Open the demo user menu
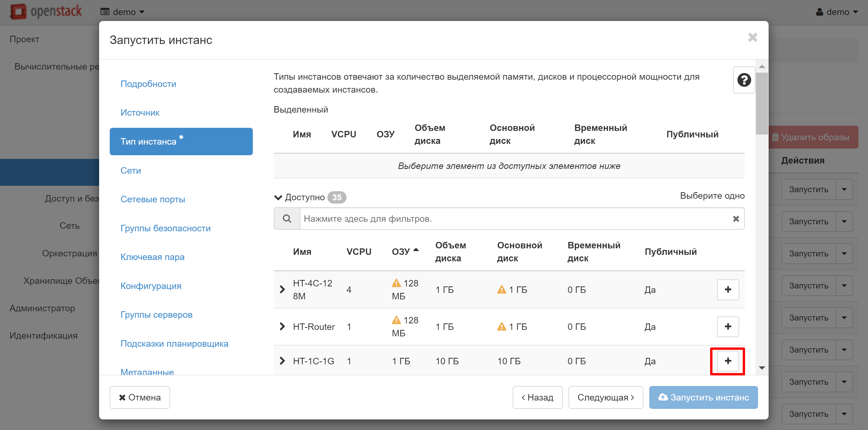 coord(836,12)
